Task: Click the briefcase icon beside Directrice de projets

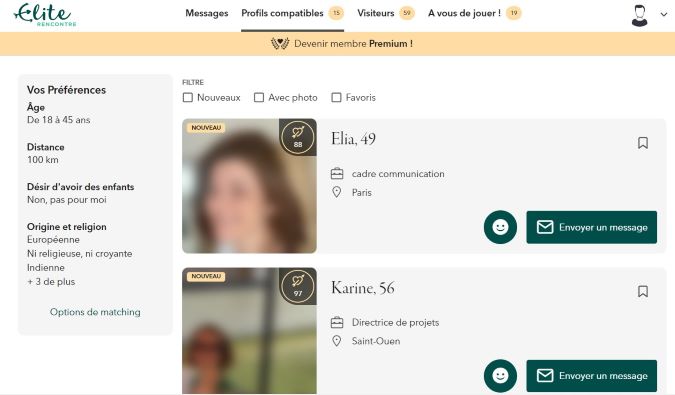Action: tap(337, 322)
